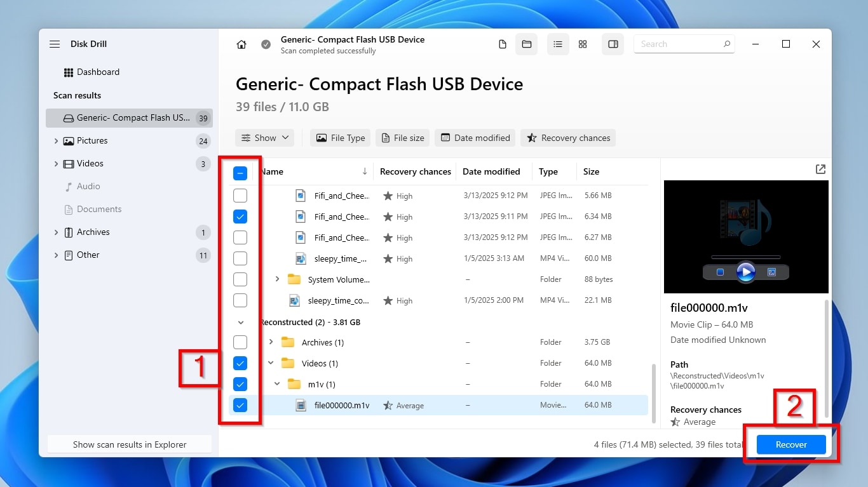
Task: Collapse the m1v (1) folder row
Action: (x=277, y=384)
